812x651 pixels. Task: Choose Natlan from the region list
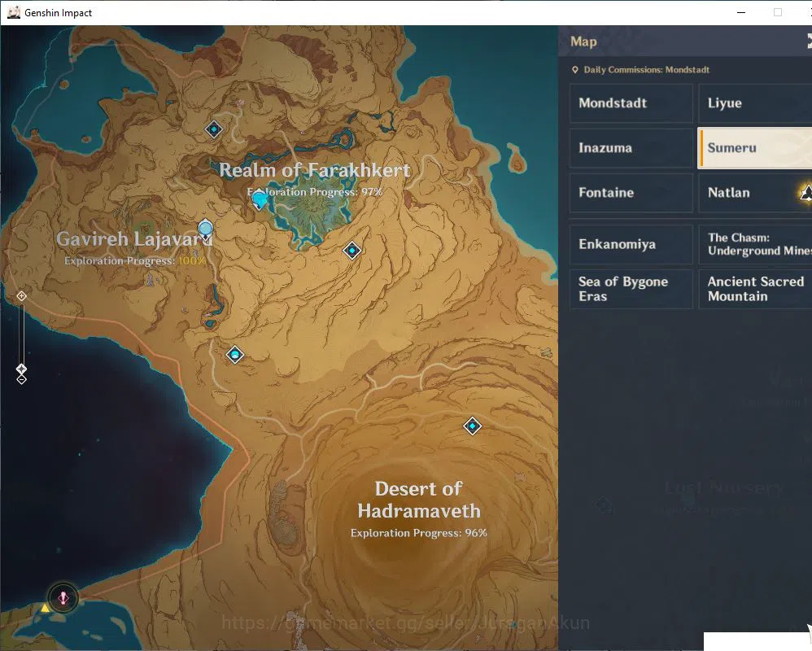755,193
